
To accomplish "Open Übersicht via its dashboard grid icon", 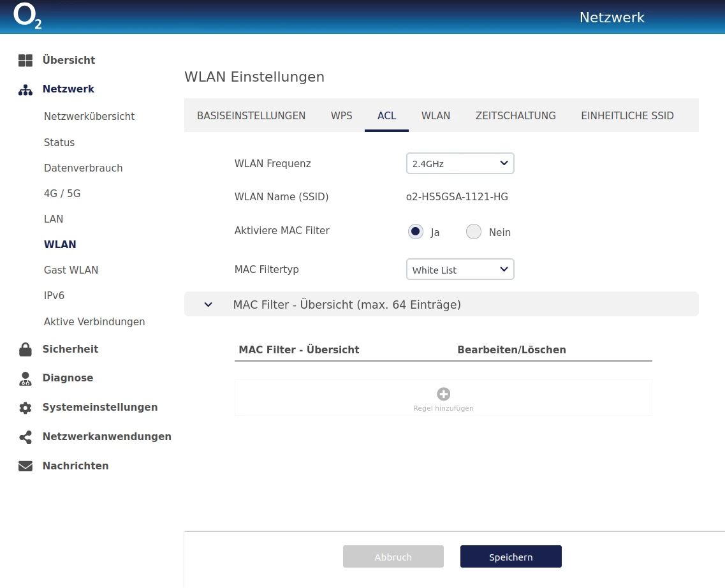I will [26, 61].
